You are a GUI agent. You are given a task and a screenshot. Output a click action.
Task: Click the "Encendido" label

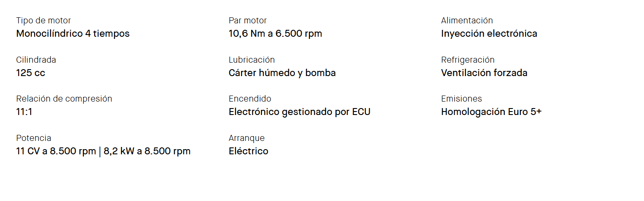pyautogui.click(x=250, y=99)
